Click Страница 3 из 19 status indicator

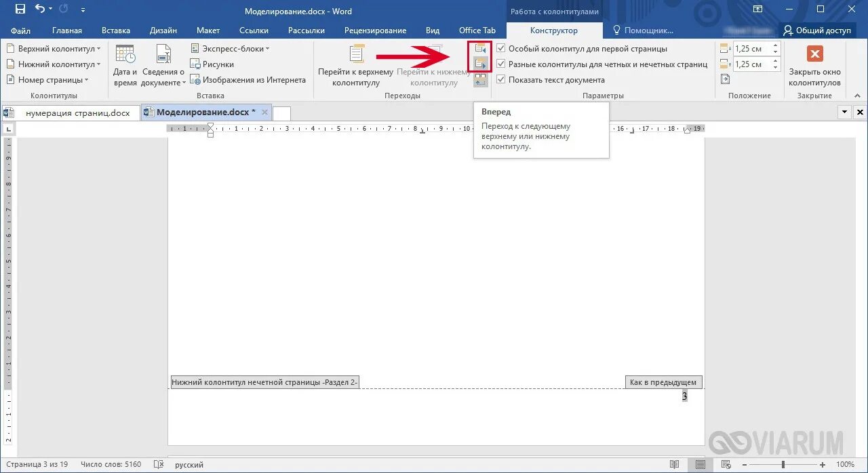37,465
